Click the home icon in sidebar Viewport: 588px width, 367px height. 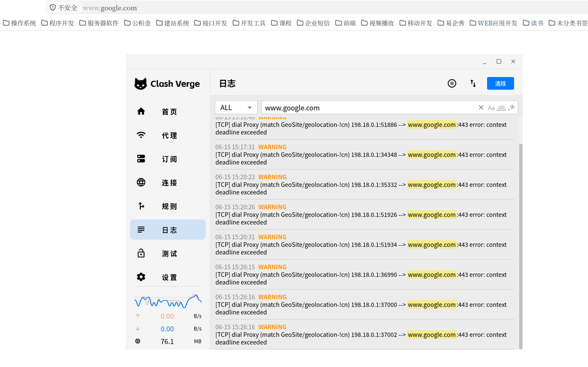[141, 111]
